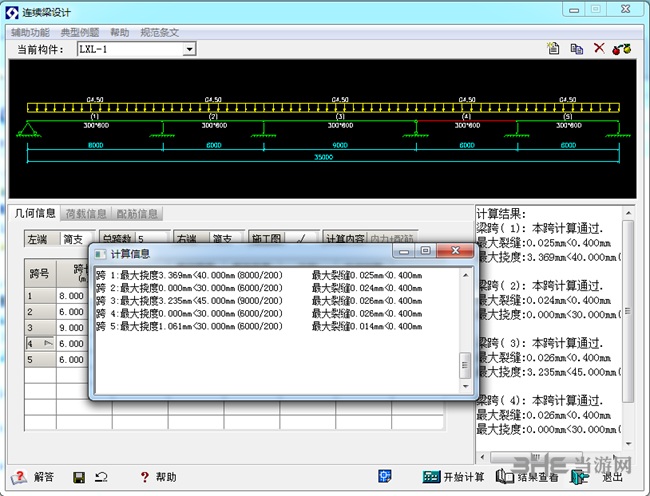Click the red highlighted span 4 beam segment
Viewport: 650px width, 496px height.
467,121
